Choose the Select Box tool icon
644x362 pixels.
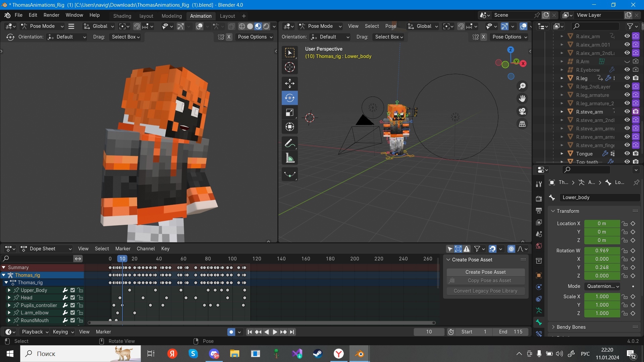[290, 53]
